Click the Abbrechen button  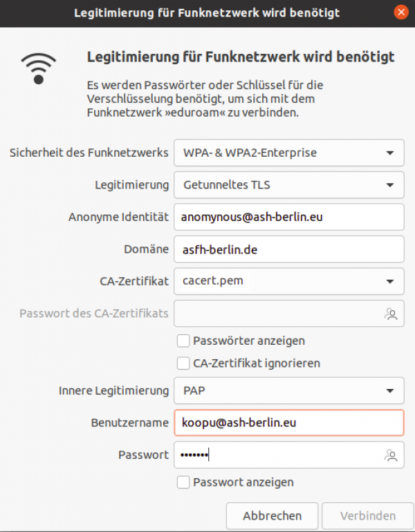272,516
